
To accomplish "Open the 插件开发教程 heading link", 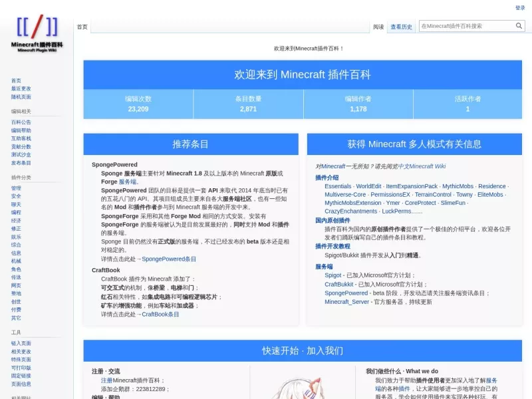I will 332,246.
